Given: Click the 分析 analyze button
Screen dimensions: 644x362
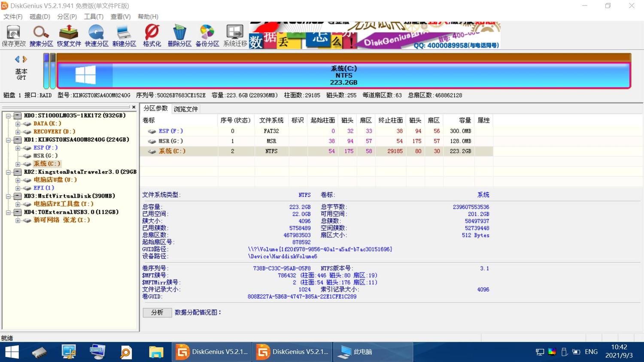Looking at the screenshot, I should [x=157, y=312].
